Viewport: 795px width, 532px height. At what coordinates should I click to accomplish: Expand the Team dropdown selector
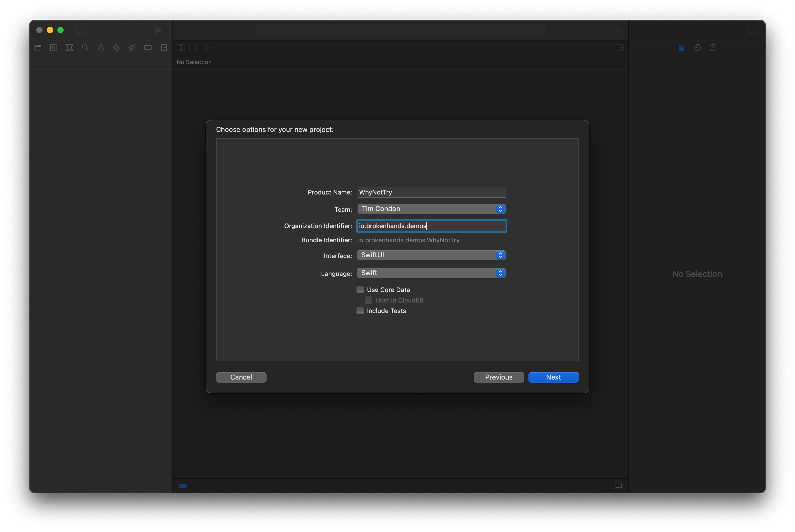pos(501,209)
